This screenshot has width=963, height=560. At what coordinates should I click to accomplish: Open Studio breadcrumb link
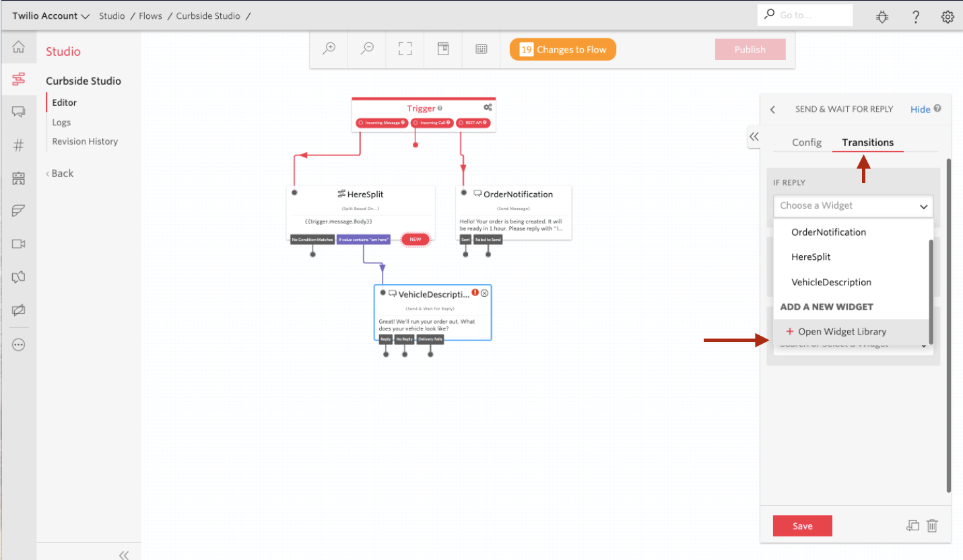112,15
